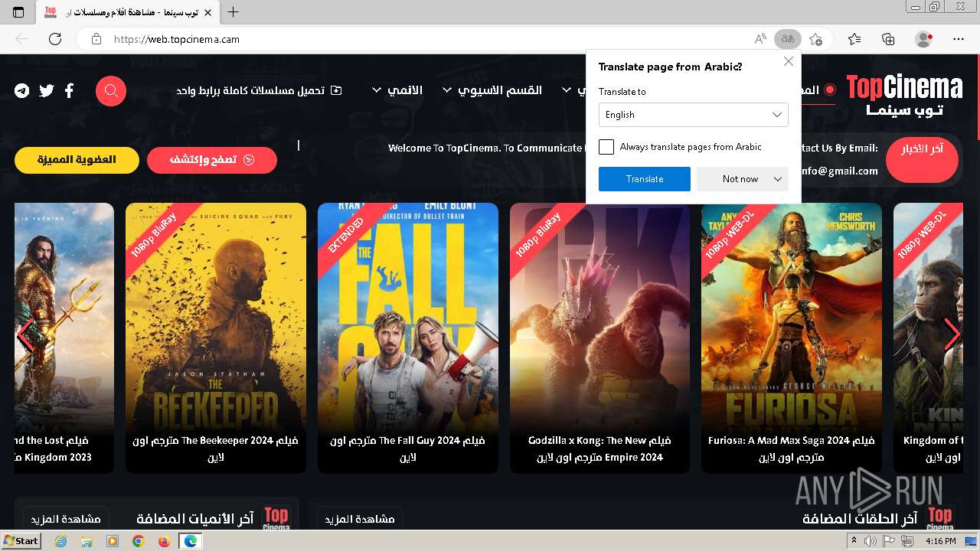Viewport: 980px width, 551px height.
Task: Open the Translate to language dropdown
Action: tap(694, 115)
